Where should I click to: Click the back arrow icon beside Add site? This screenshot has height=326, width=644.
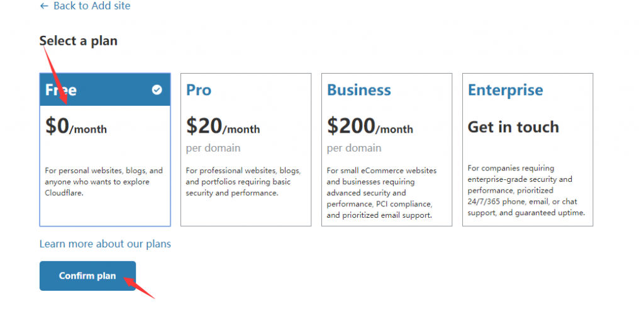click(44, 6)
